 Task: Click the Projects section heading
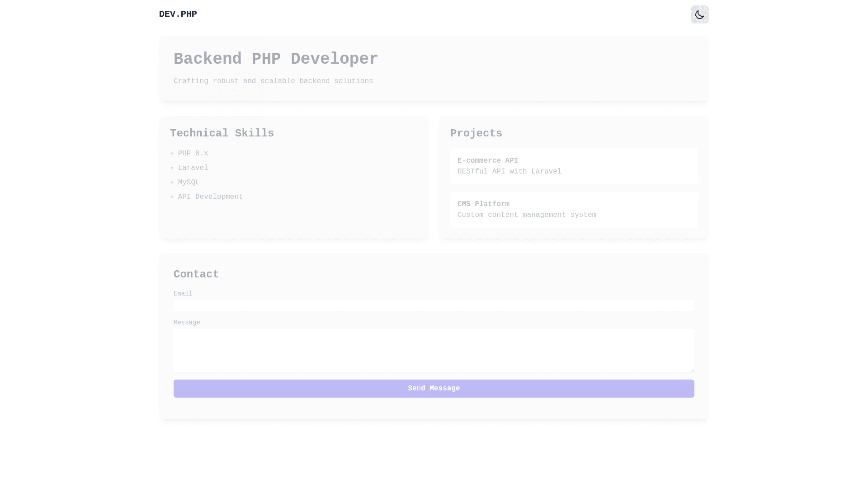(476, 133)
